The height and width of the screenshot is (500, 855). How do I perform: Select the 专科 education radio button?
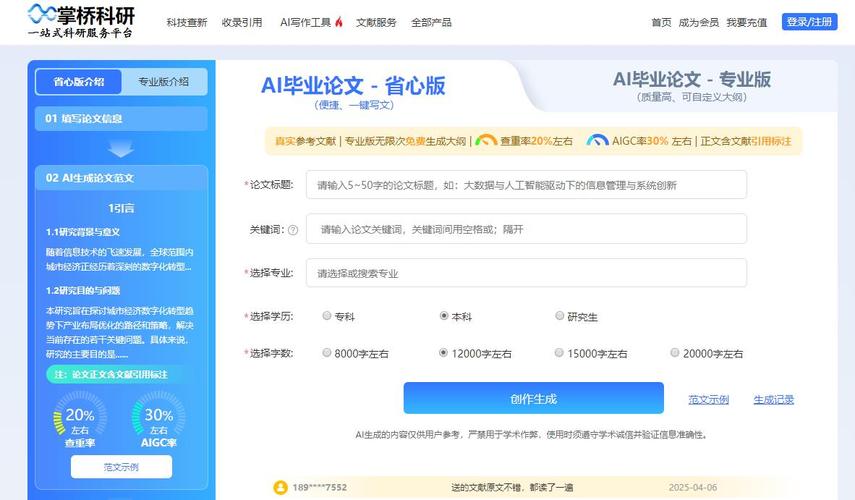[x=327, y=316]
